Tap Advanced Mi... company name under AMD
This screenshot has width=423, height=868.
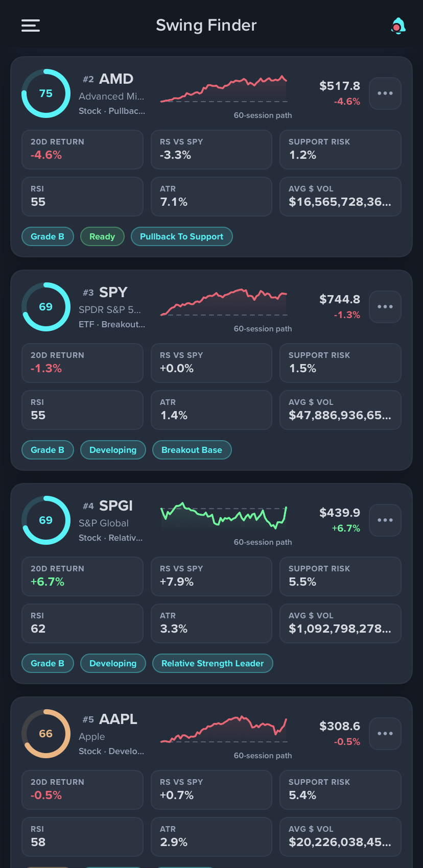pos(111,96)
